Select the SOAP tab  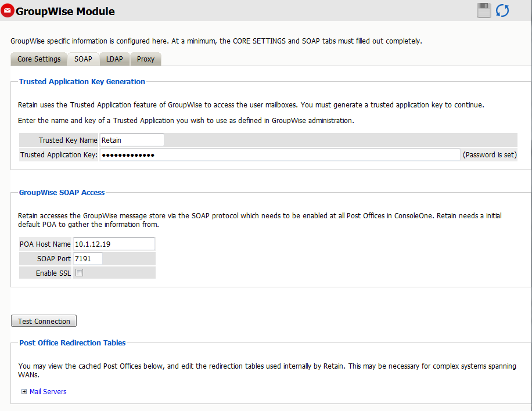83,59
